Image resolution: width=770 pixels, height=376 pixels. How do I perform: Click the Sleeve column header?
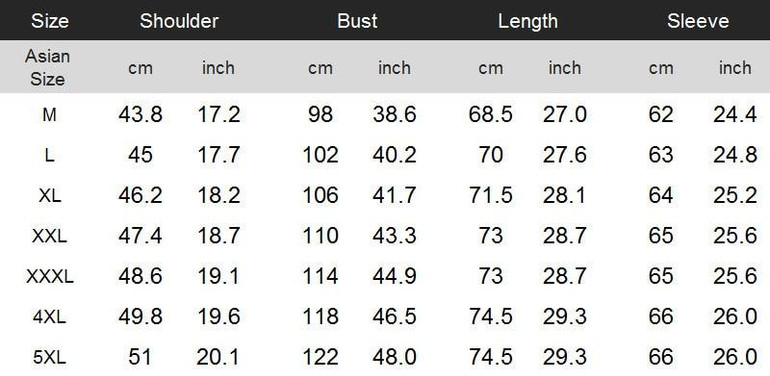coord(698,21)
